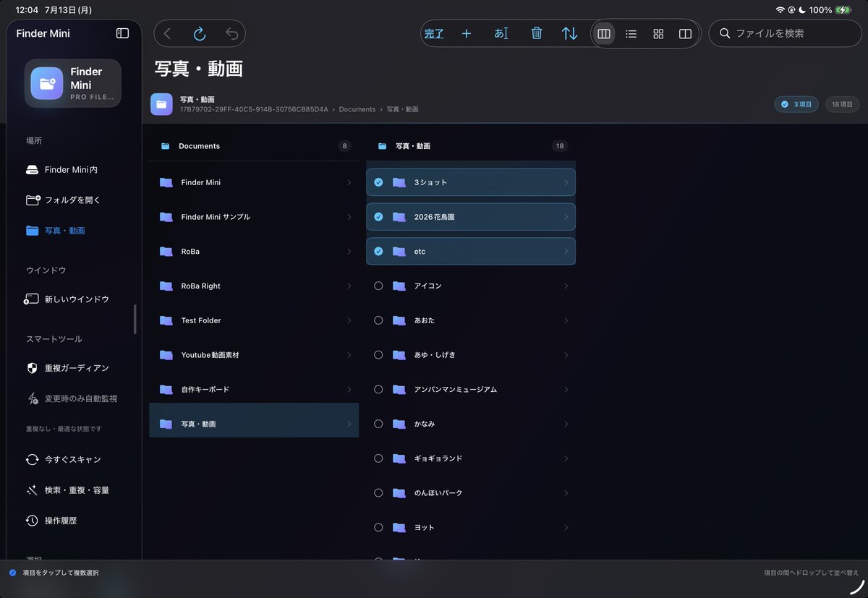Check the アンパンマンミュージアム folder circle

coord(378,389)
